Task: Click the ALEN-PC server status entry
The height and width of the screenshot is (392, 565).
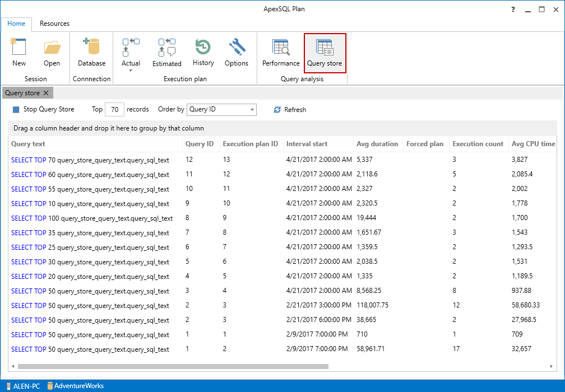Action: 24,386
